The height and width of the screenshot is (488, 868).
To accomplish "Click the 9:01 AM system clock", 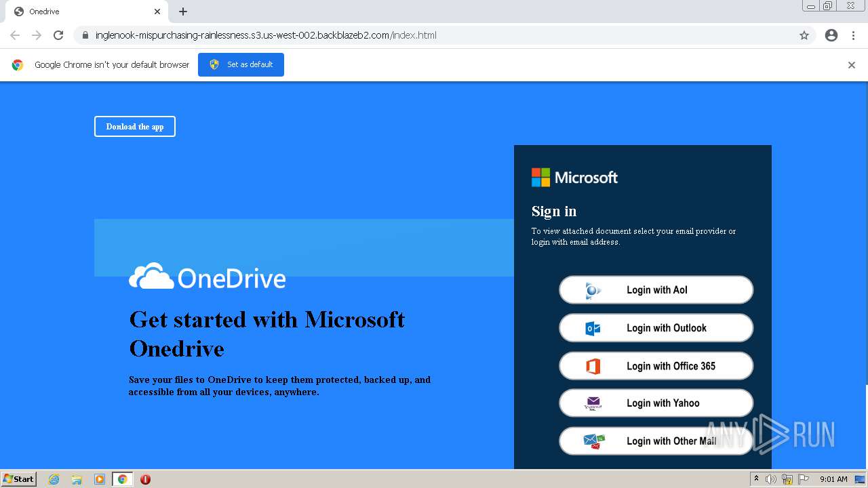I will click(833, 479).
